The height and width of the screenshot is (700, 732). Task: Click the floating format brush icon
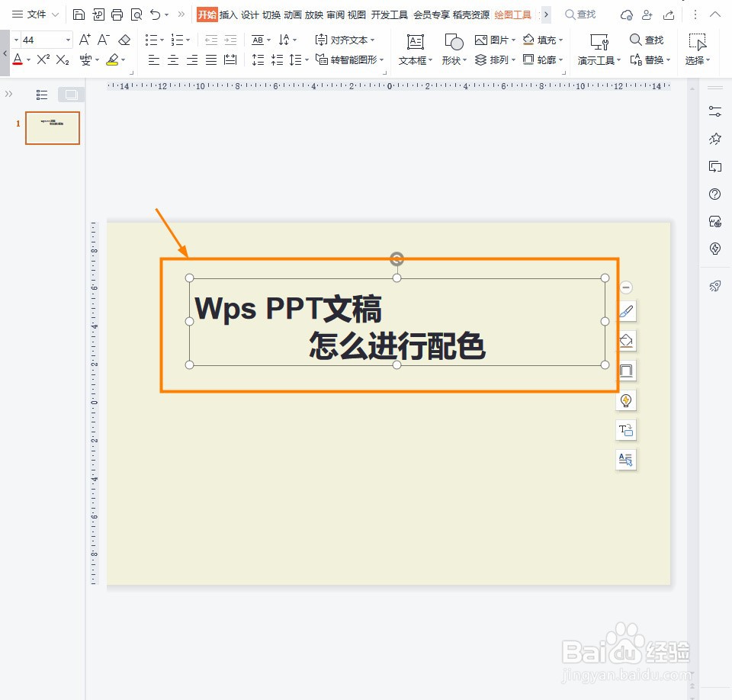pyautogui.click(x=626, y=311)
